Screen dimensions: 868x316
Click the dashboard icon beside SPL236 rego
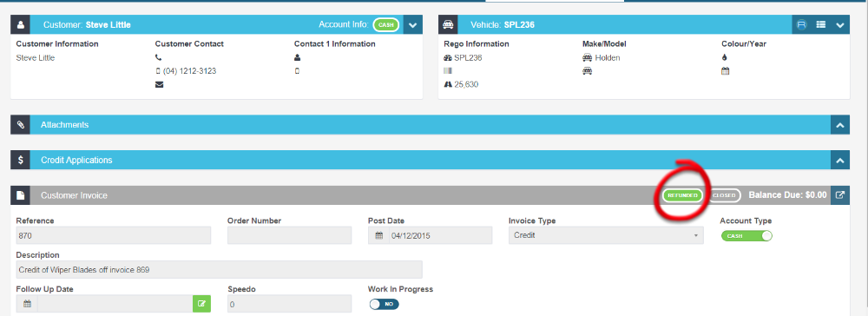pos(449,57)
